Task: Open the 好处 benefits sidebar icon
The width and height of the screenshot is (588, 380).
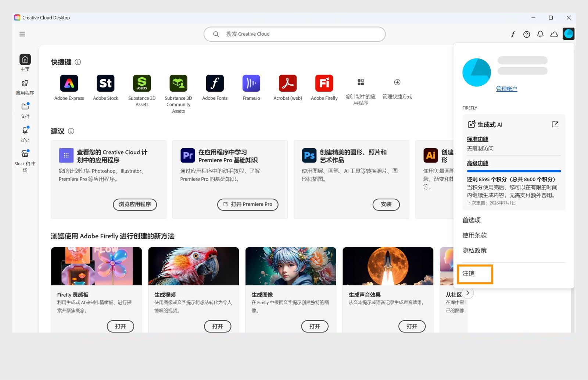Action: (25, 130)
